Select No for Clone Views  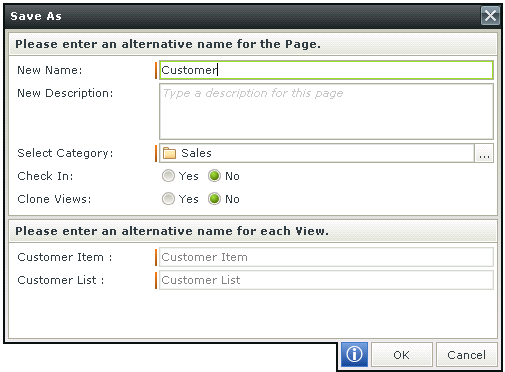click(x=214, y=199)
